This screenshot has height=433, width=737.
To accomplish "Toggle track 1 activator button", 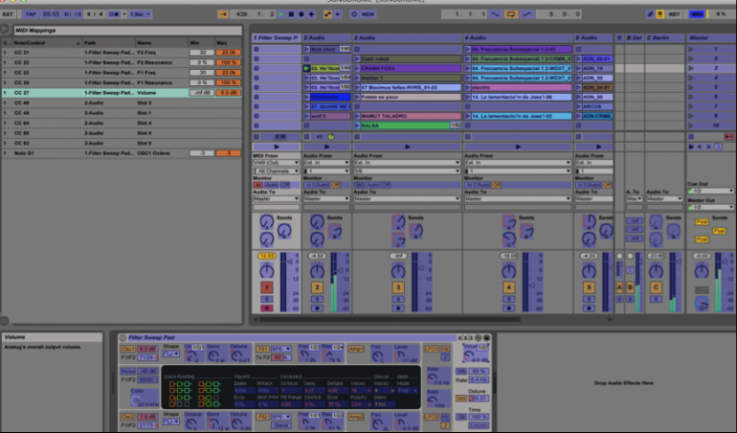I will coord(267,287).
